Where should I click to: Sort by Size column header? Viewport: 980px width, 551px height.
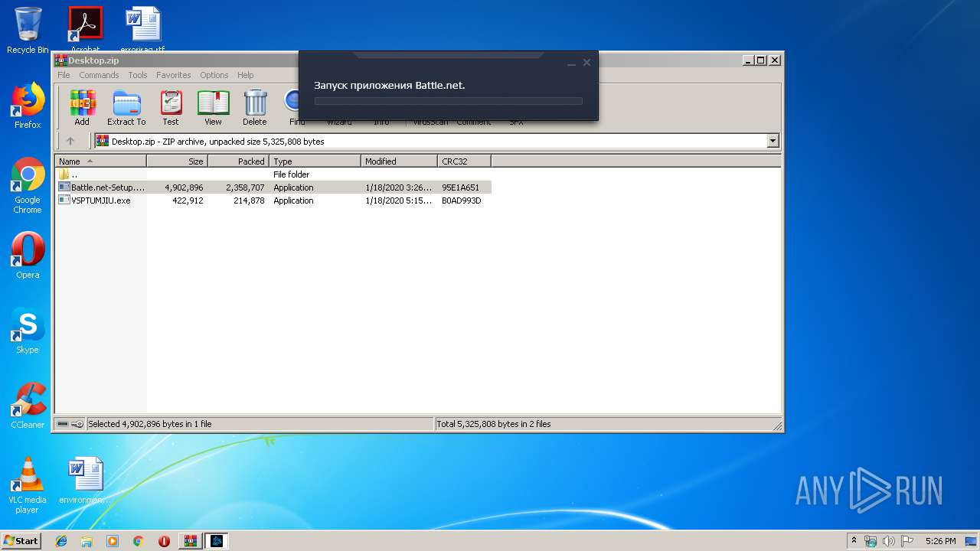pyautogui.click(x=177, y=161)
